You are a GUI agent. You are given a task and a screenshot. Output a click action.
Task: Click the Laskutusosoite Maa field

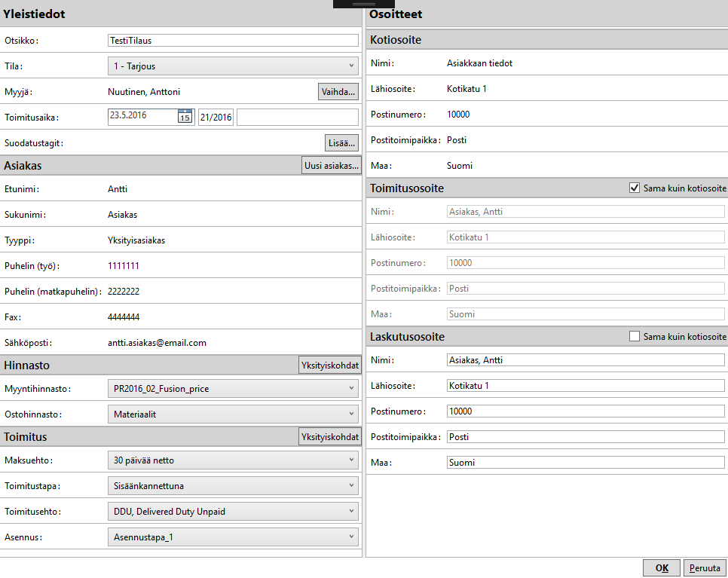(586, 463)
